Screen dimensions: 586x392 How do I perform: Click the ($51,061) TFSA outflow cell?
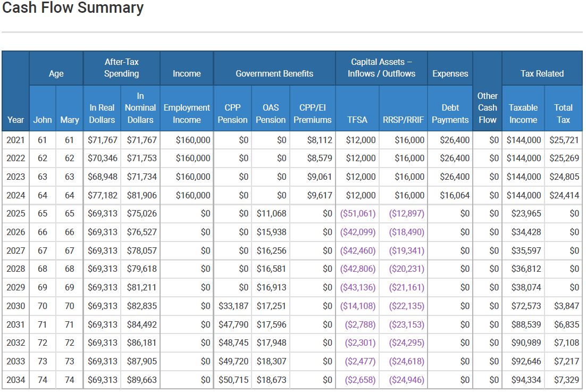pos(358,213)
